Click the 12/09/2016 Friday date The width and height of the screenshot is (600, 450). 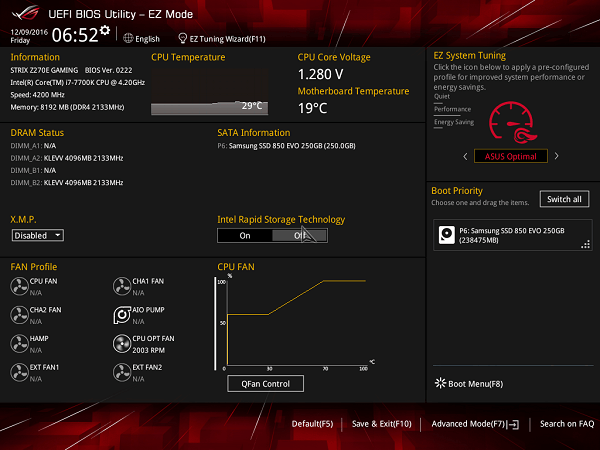pos(29,36)
